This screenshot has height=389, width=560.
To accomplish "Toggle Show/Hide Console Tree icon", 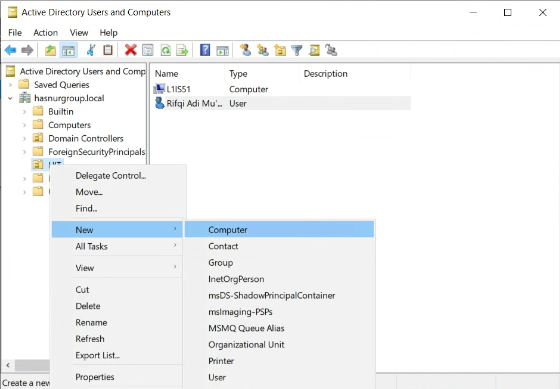I will click(68, 50).
